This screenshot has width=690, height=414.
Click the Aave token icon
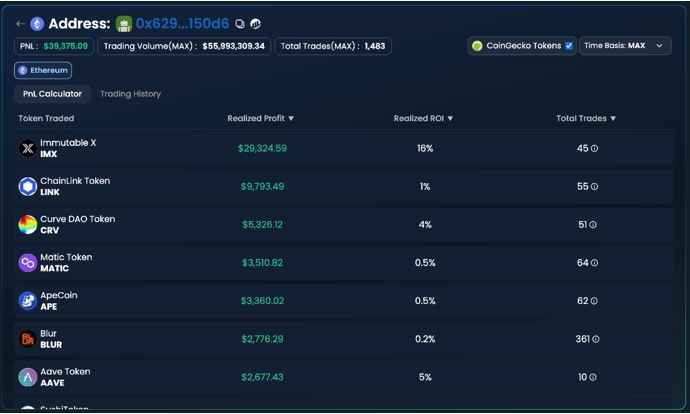(27, 377)
